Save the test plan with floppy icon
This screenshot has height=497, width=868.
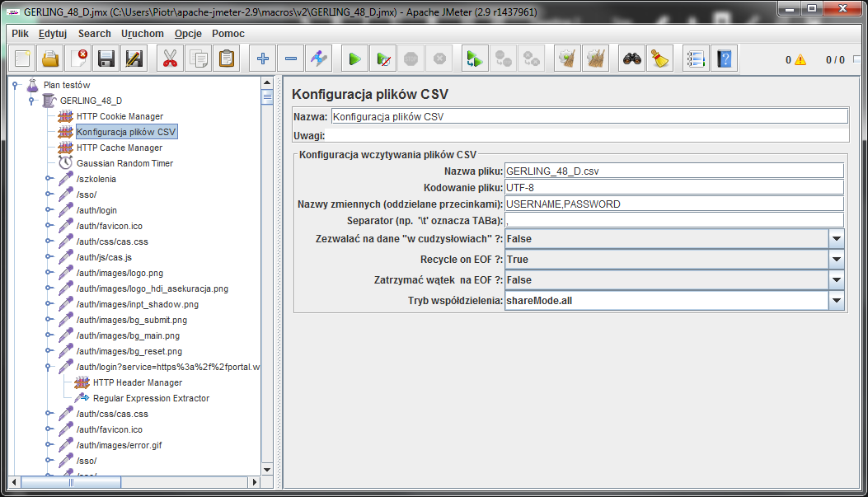(x=106, y=59)
